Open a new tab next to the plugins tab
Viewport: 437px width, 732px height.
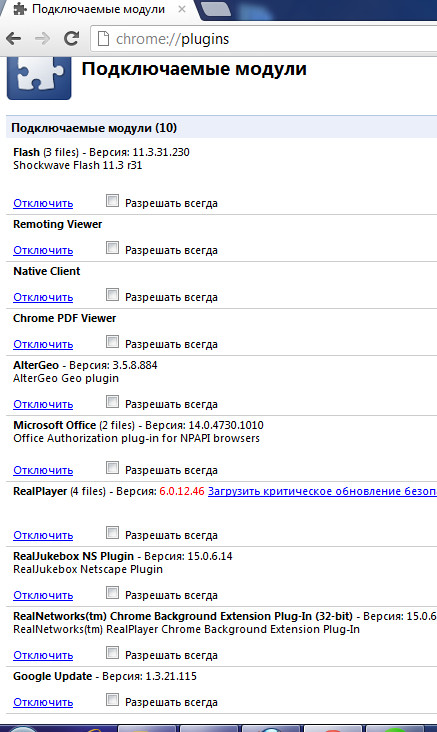pyautogui.click(x=216, y=8)
